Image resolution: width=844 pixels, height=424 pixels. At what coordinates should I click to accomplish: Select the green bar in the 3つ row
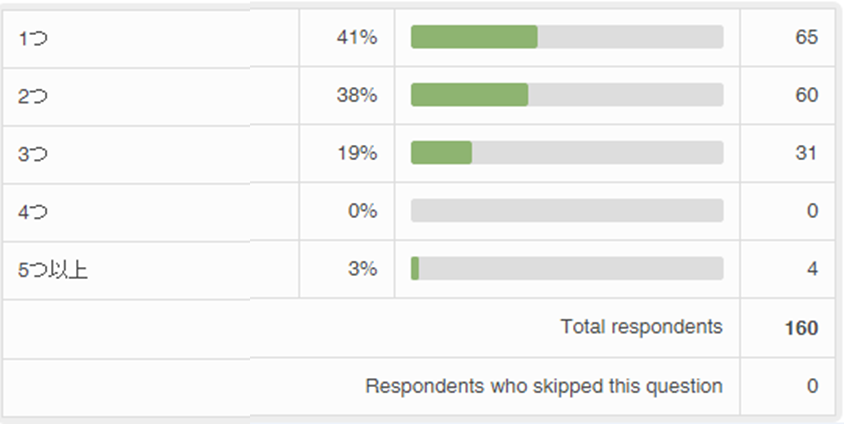441,153
